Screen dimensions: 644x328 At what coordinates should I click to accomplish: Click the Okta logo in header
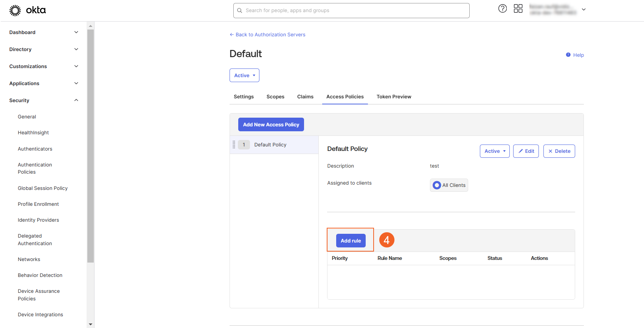[x=27, y=10]
